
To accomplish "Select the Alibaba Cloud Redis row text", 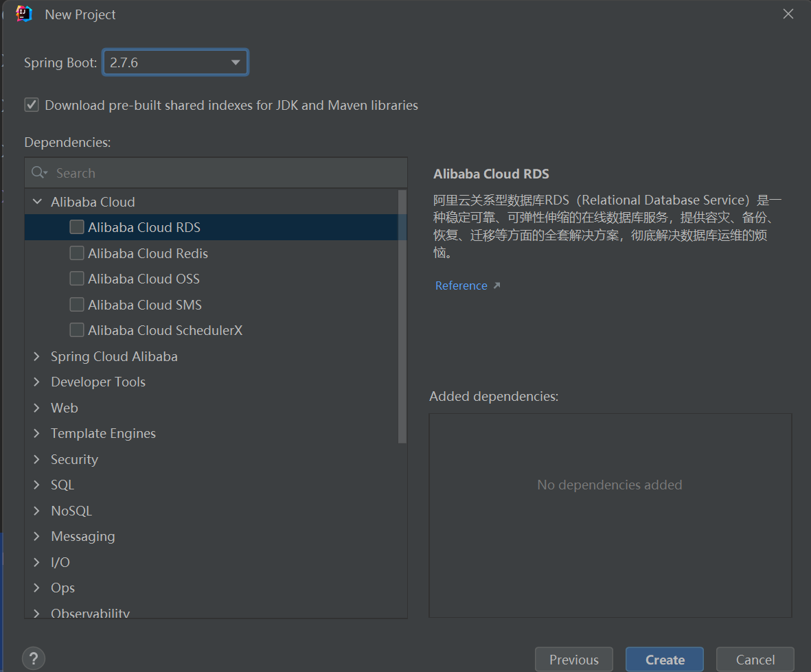I will point(148,253).
